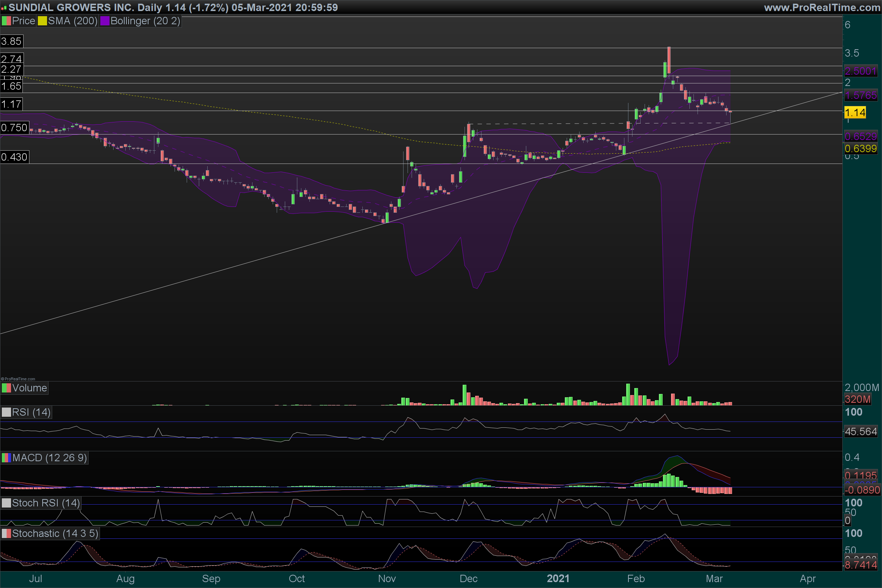Image resolution: width=882 pixels, height=588 pixels.
Task: Click the purple Bollinger (20 2) icon
Action: 105,21
